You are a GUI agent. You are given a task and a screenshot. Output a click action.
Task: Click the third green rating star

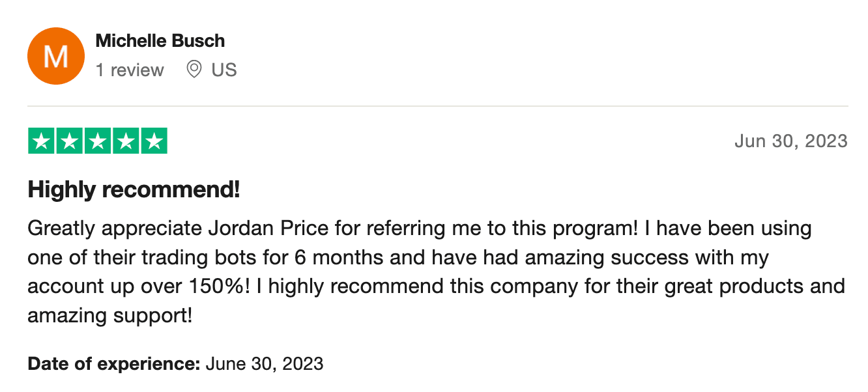pyautogui.click(x=98, y=141)
